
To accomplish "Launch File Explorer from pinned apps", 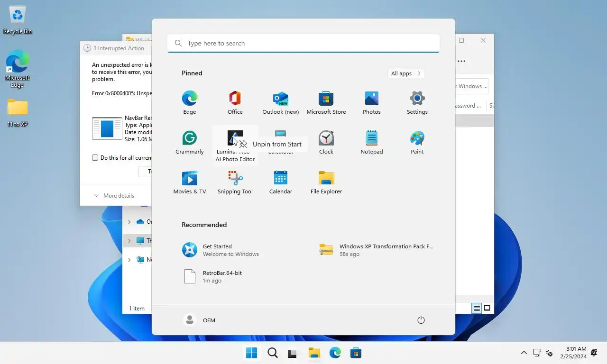I will point(326,182).
